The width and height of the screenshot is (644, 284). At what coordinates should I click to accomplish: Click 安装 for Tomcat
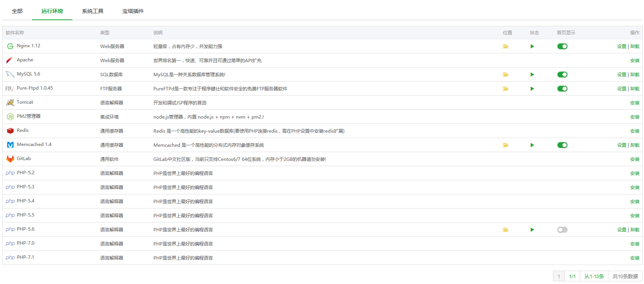pos(635,103)
